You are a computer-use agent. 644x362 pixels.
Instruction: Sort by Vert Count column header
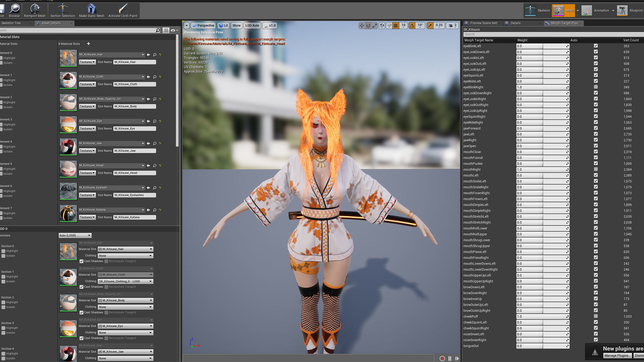coord(631,40)
